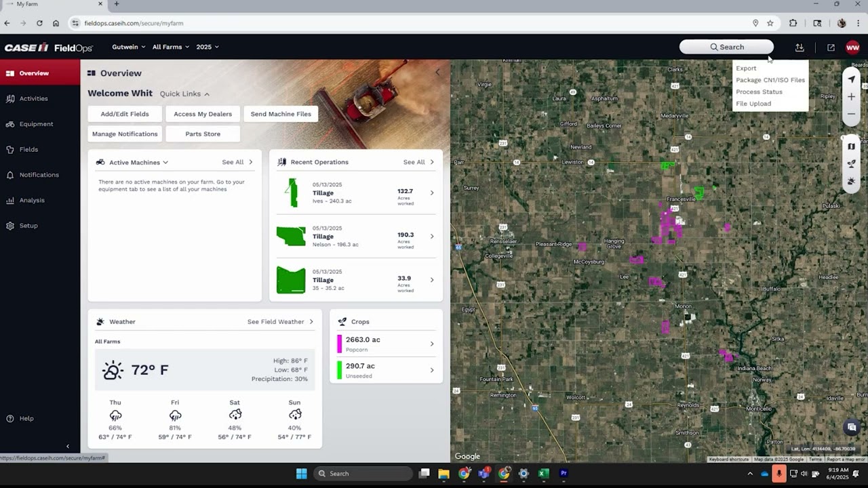Select File Upload menu item
Screen dimensions: 868x488
(x=753, y=104)
